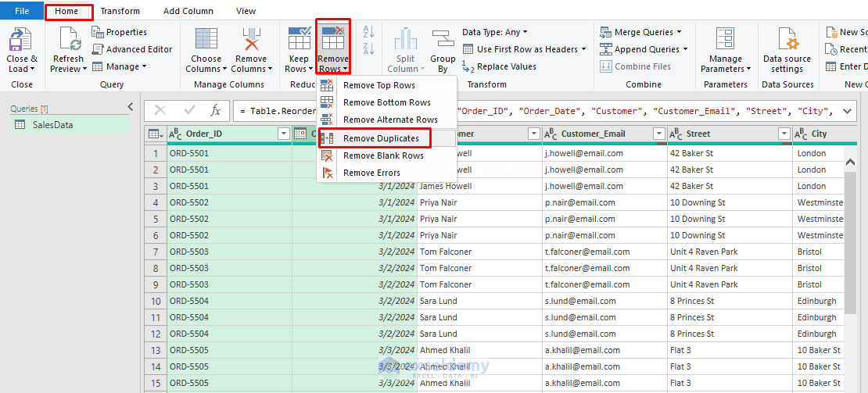The height and width of the screenshot is (393, 868).
Task: Click the table corner menu icon
Action: click(x=155, y=134)
